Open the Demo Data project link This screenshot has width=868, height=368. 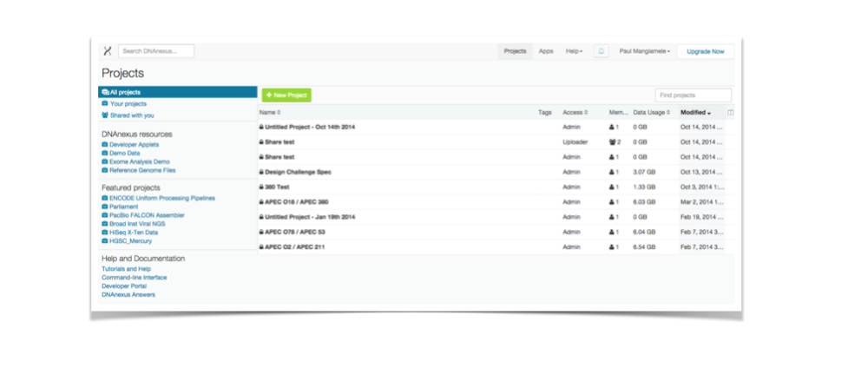(124, 153)
